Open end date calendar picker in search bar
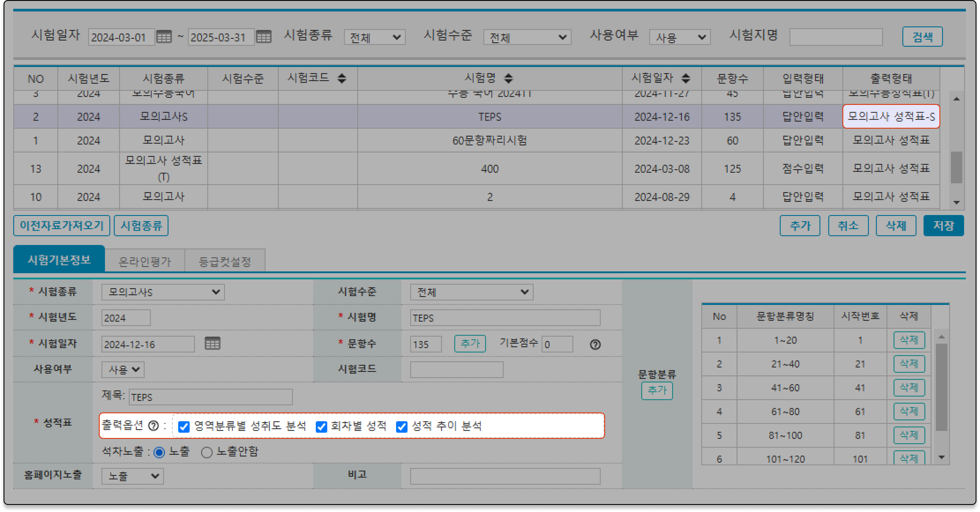 coord(263,37)
